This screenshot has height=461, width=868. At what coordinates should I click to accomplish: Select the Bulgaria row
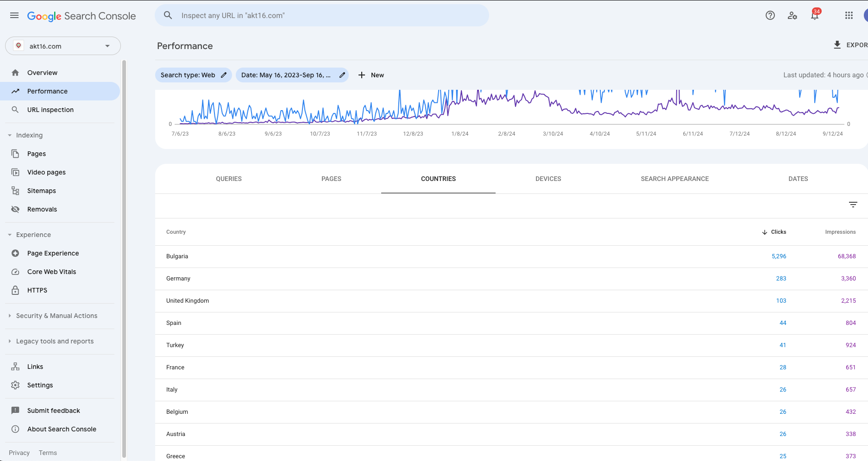coord(511,256)
